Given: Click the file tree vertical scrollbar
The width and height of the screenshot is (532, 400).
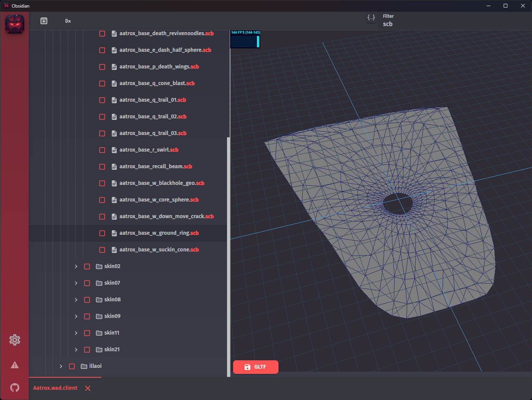Looking at the screenshot, I should click(x=228, y=257).
